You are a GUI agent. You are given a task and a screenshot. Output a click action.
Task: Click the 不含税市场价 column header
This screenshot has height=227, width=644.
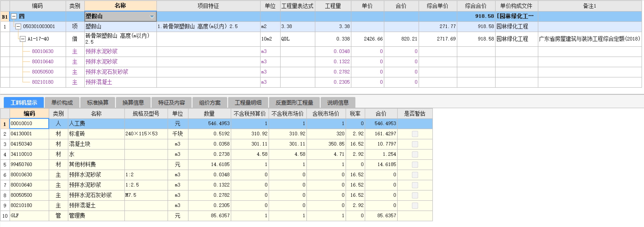288,114
